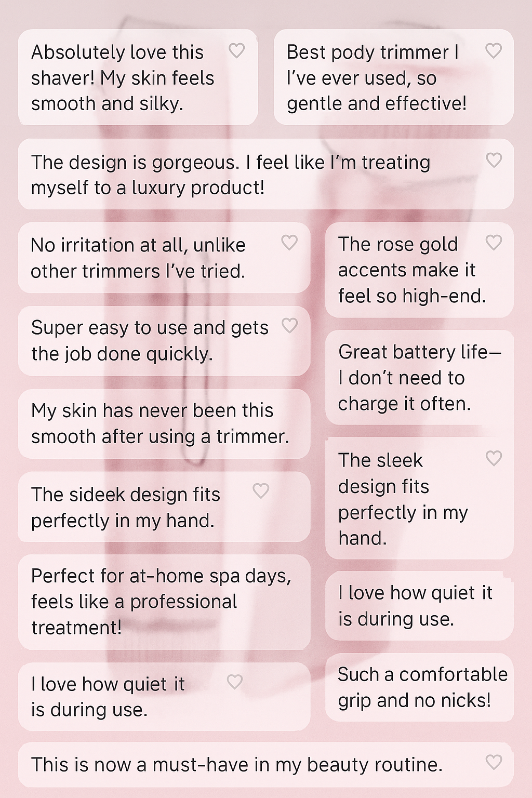This screenshot has height=798, width=532.
Task: Select "smooth and silky" review text
Action: pos(107,103)
